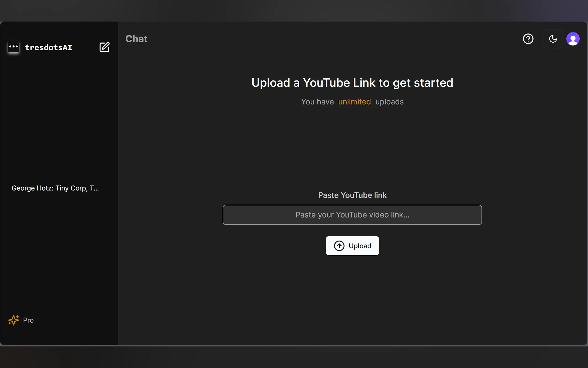Click the "Paste YouTube link" label

[352, 195]
